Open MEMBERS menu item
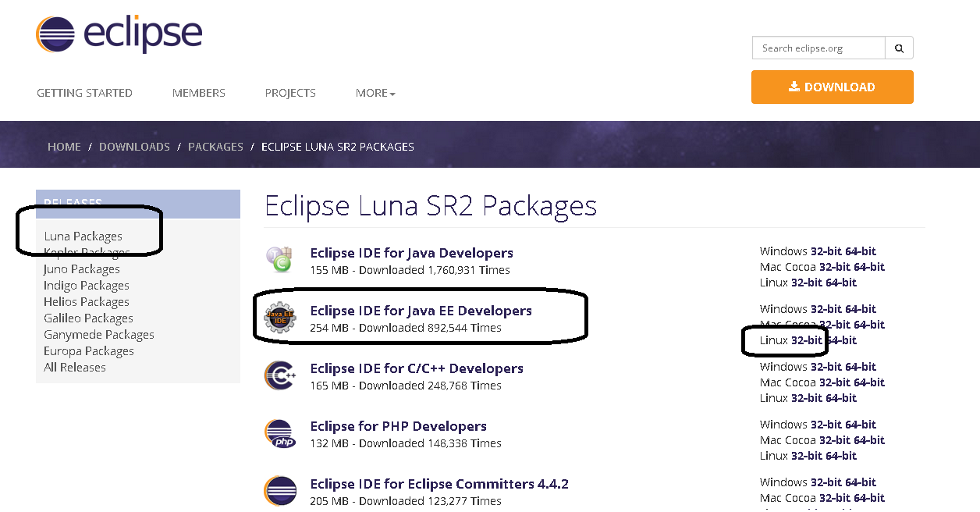Viewport: 980px width, 512px height. (x=199, y=93)
